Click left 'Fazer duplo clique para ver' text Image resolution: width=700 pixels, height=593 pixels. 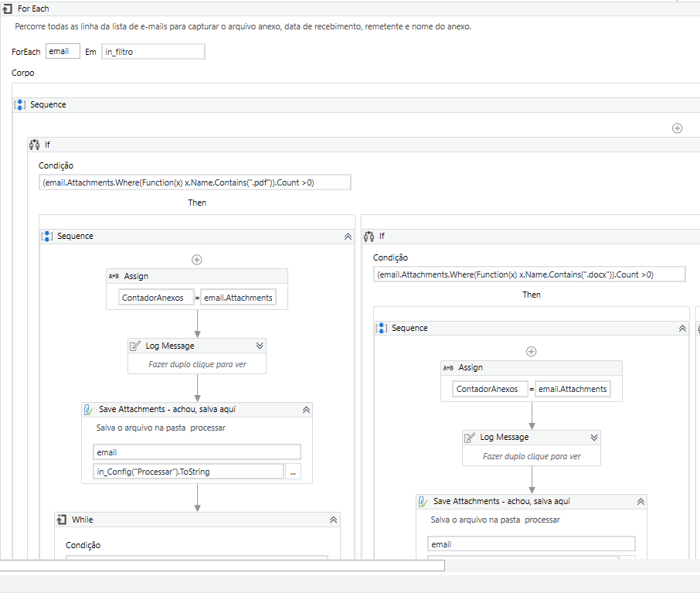tap(197, 364)
